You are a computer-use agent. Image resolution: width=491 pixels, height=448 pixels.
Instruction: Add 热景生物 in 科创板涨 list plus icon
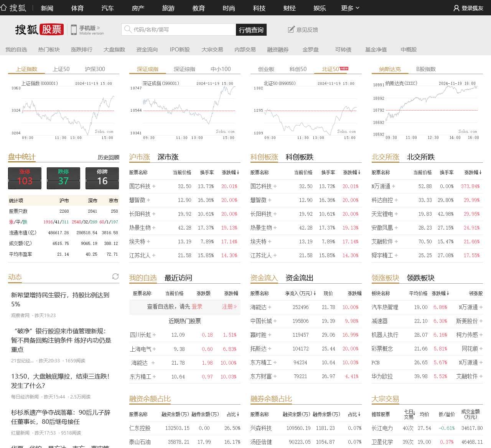[275, 228]
